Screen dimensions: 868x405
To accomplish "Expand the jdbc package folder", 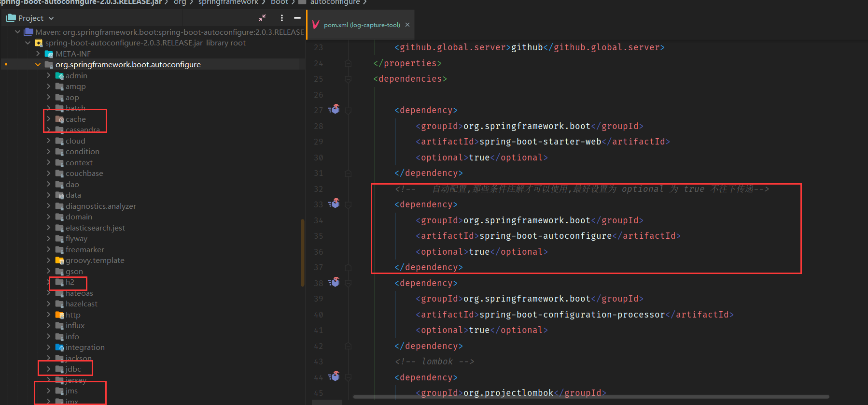I will point(48,369).
